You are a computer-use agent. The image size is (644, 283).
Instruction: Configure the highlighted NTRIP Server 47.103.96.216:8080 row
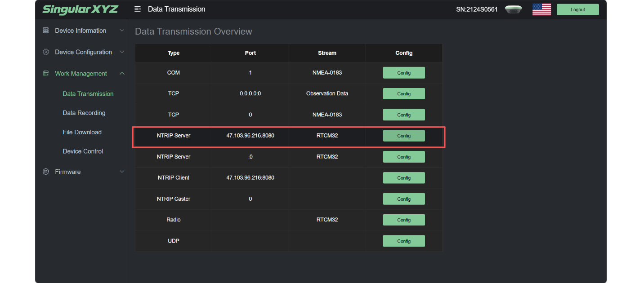coord(403,136)
